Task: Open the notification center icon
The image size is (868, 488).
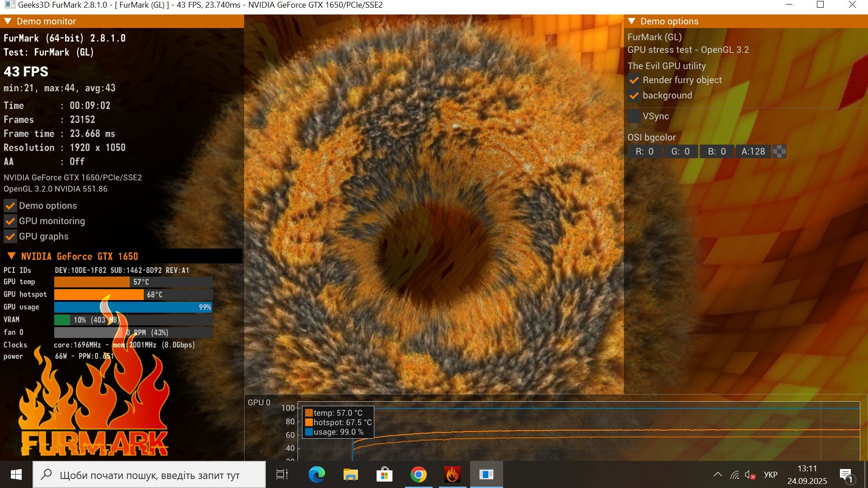Action: point(846,475)
